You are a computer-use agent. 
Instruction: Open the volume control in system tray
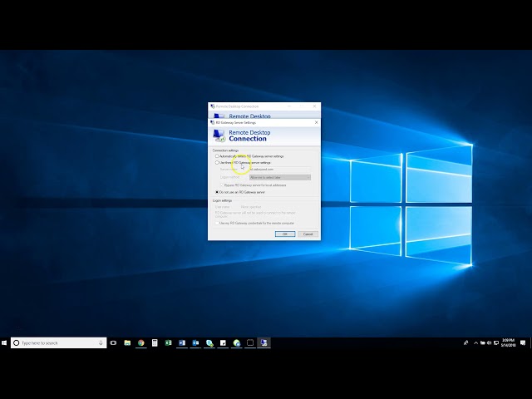[x=489, y=342]
